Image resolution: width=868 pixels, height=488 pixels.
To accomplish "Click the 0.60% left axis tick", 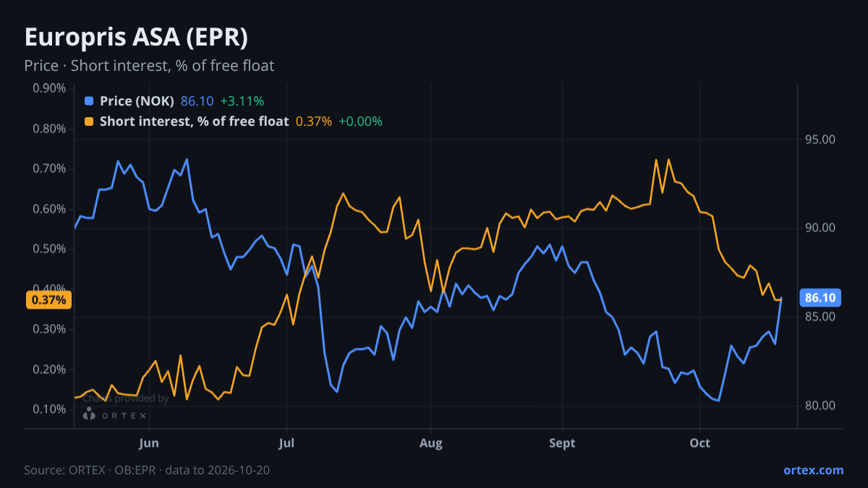I will [x=50, y=209].
